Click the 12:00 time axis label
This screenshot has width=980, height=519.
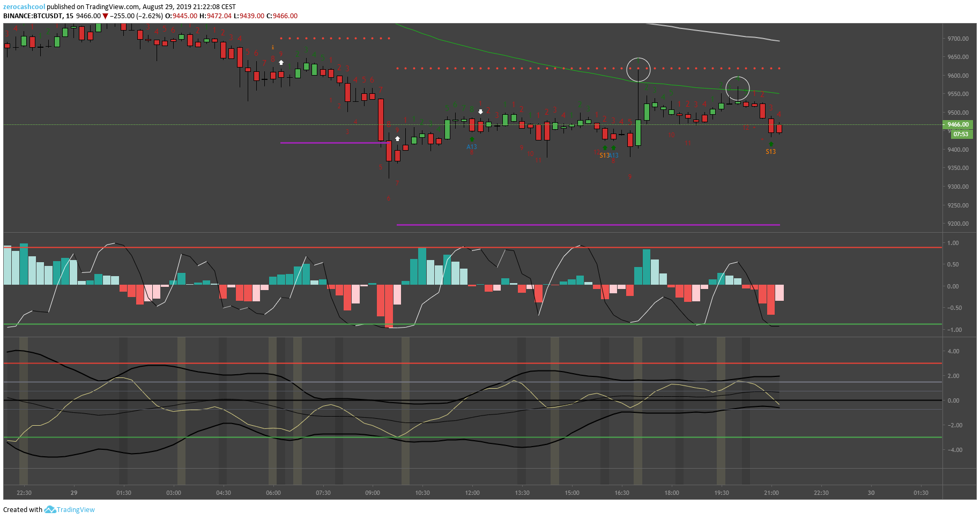coord(472,493)
